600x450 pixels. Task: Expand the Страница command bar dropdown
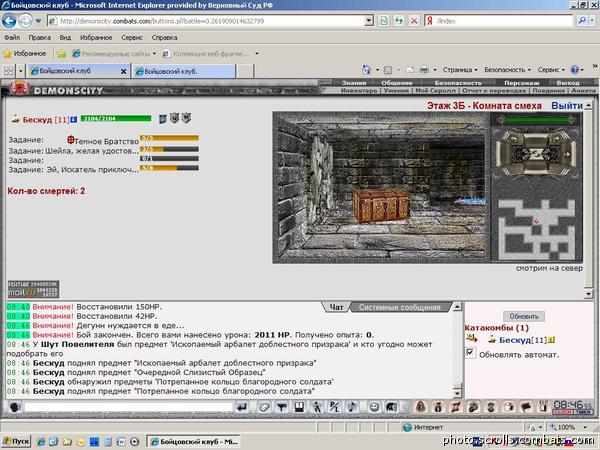[460, 70]
